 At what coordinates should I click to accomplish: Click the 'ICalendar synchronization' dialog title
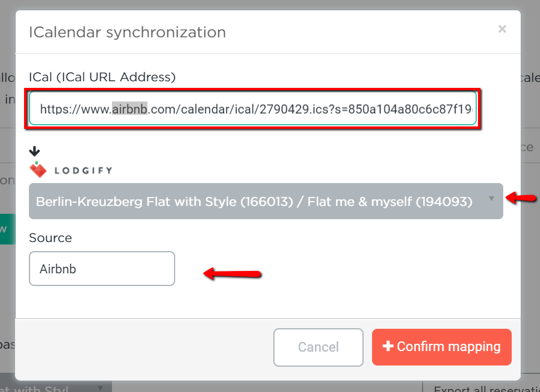128,33
